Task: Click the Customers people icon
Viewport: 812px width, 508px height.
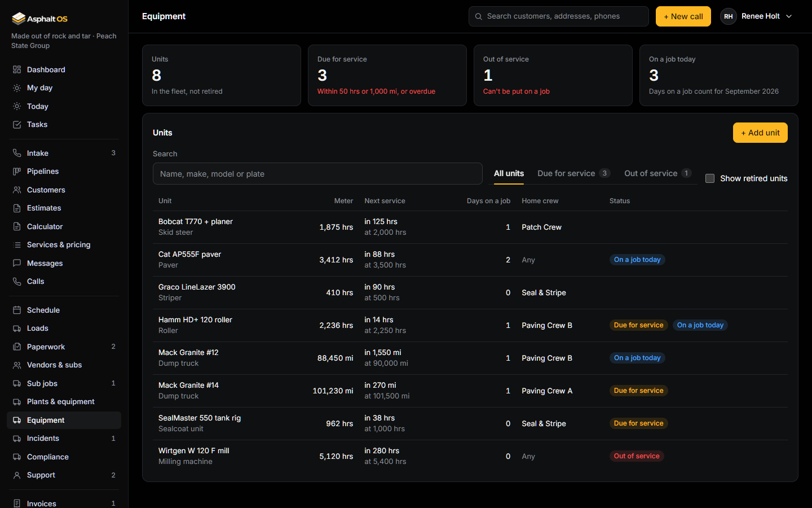Action: click(17, 190)
